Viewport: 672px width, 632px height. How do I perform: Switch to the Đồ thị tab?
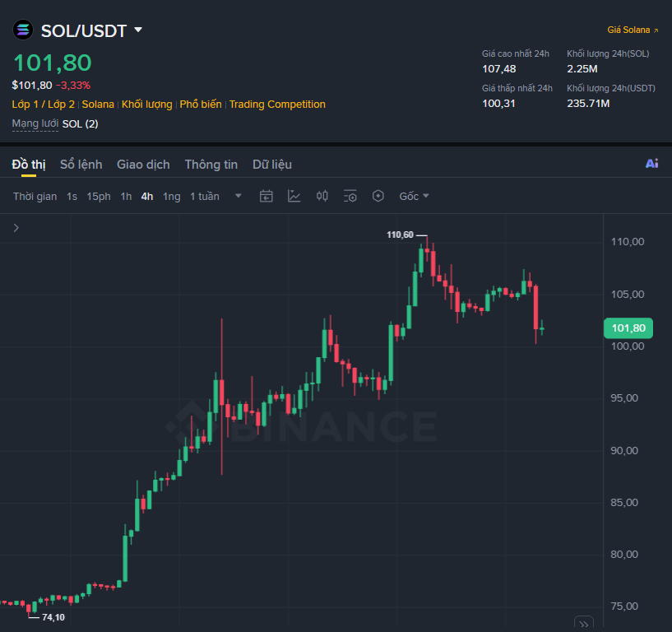(x=29, y=165)
